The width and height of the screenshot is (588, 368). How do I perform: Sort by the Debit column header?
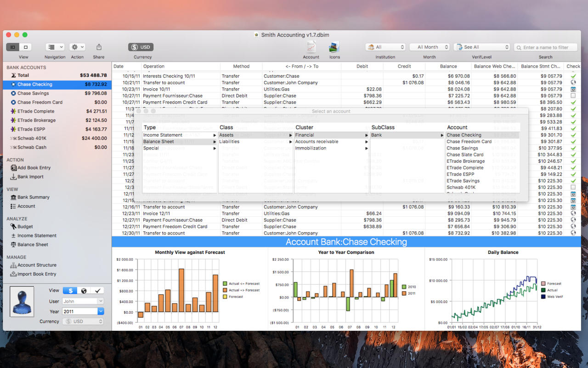click(x=362, y=66)
